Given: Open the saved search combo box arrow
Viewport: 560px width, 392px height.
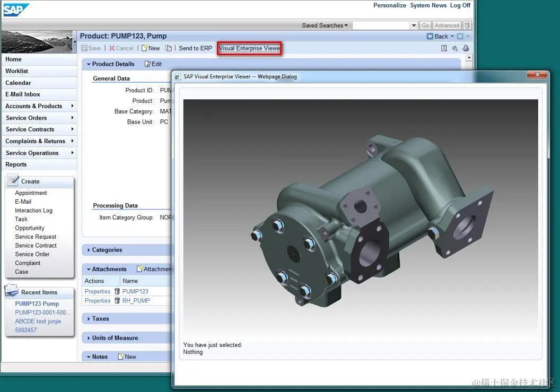Looking at the screenshot, I should tap(414, 25).
